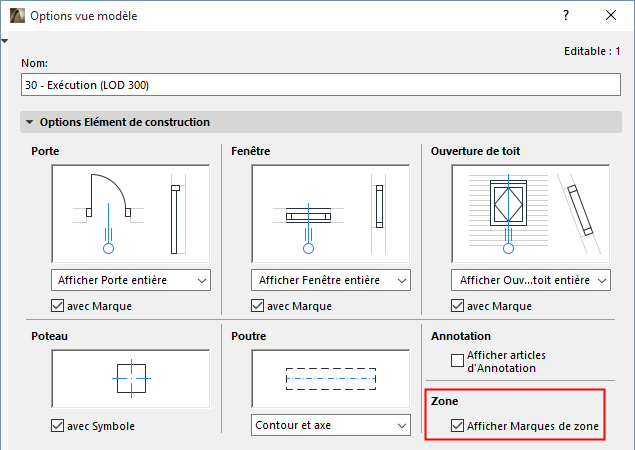This screenshot has height=450, width=635.
Task: Click the help question mark button
Action: (x=566, y=16)
